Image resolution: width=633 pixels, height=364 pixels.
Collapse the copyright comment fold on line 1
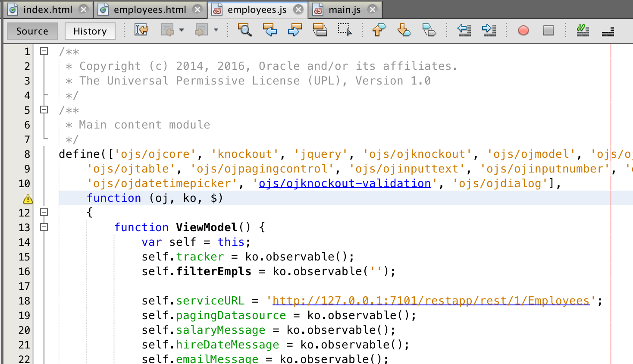(x=44, y=51)
